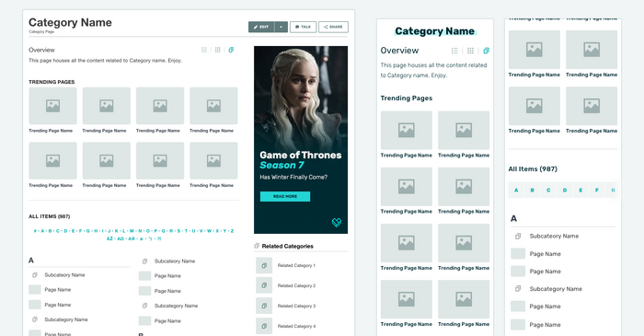Open the Talk button
The height and width of the screenshot is (336, 644).
(303, 27)
